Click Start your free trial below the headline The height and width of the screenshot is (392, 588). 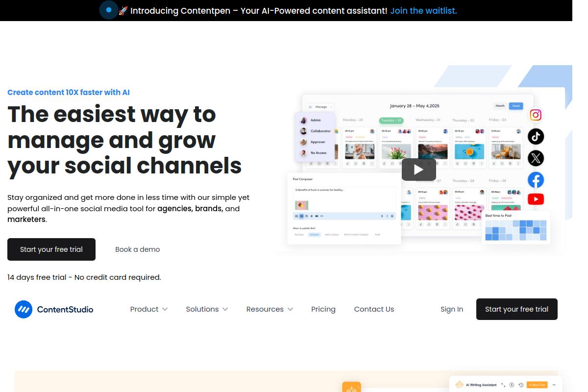(x=51, y=249)
